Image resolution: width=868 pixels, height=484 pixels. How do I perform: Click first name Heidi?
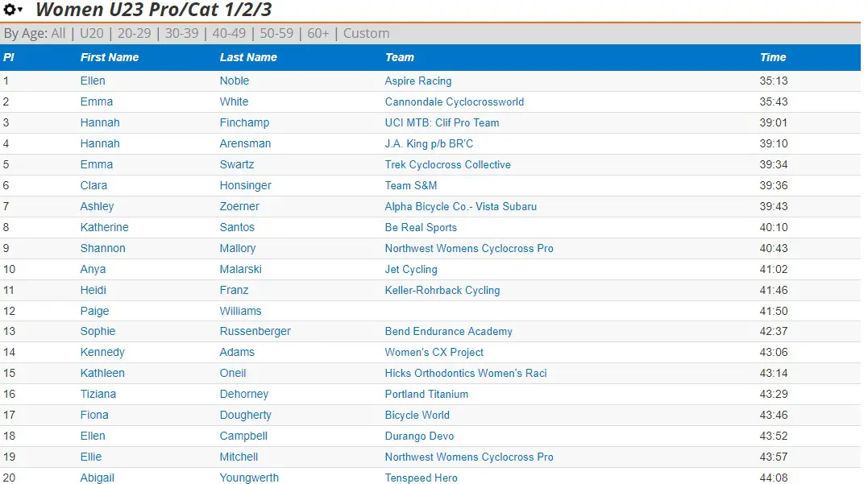93,291
